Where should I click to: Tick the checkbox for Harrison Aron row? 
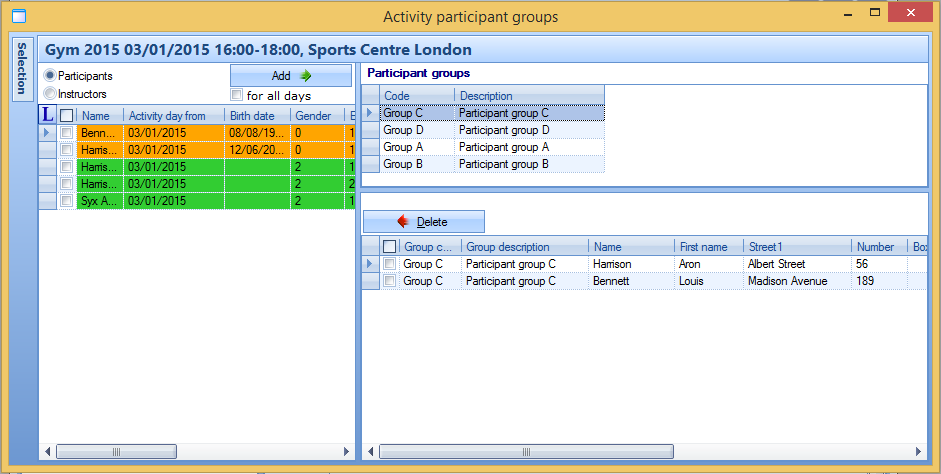click(x=390, y=264)
